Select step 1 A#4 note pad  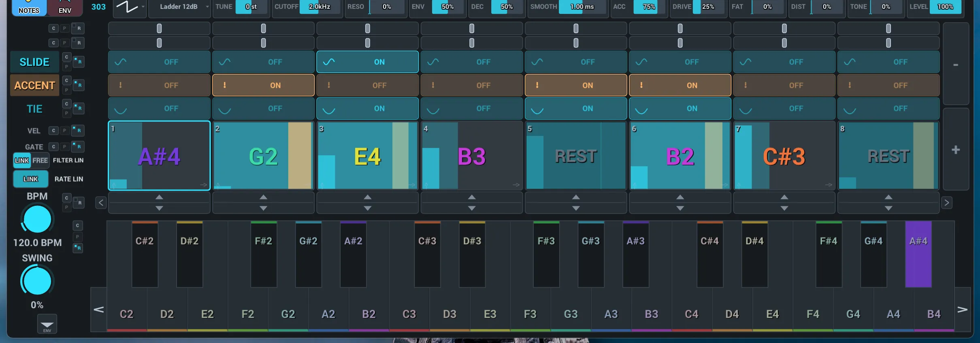(x=159, y=156)
